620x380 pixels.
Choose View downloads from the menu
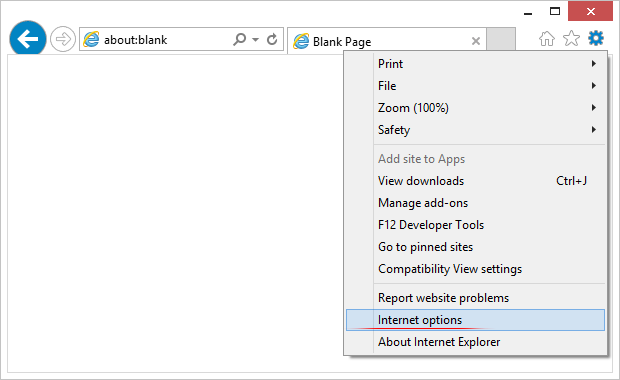pyautogui.click(x=476, y=181)
